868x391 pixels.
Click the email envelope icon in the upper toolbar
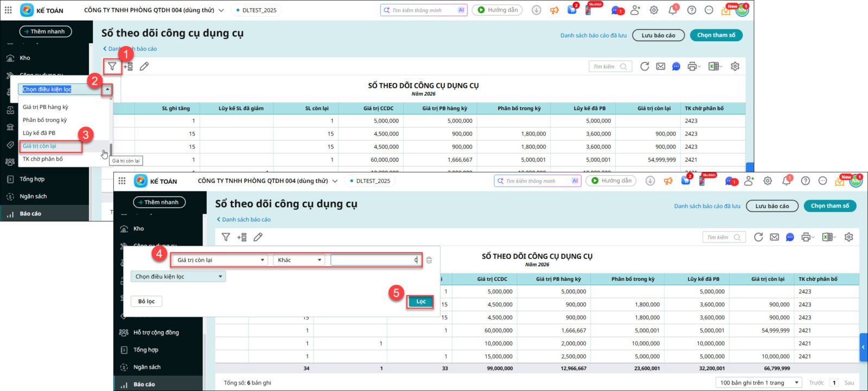[x=660, y=66]
